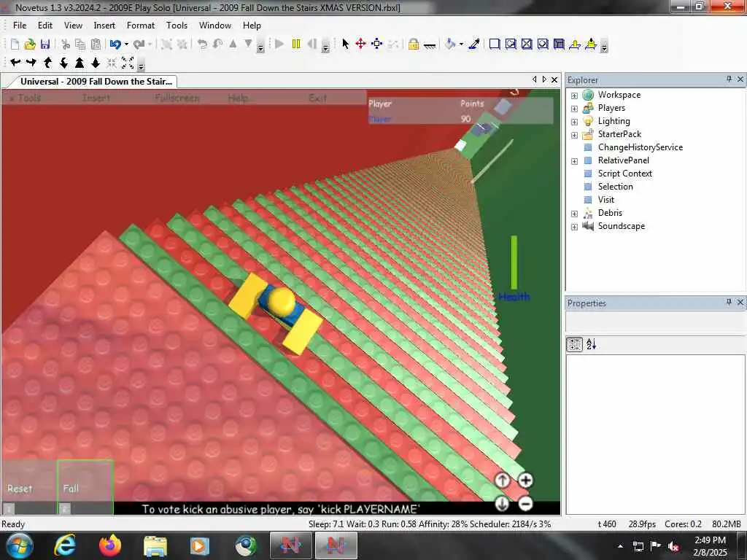Select ChangeHistoryService in Explorer

pyautogui.click(x=640, y=147)
